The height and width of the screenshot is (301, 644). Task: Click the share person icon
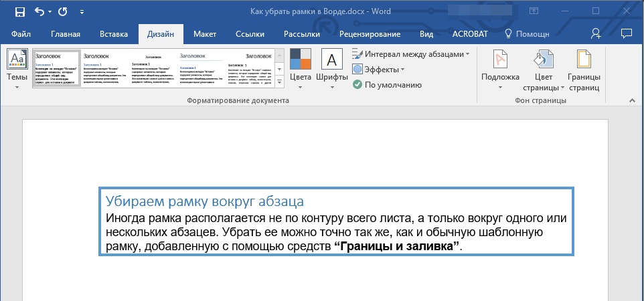(596, 33)
